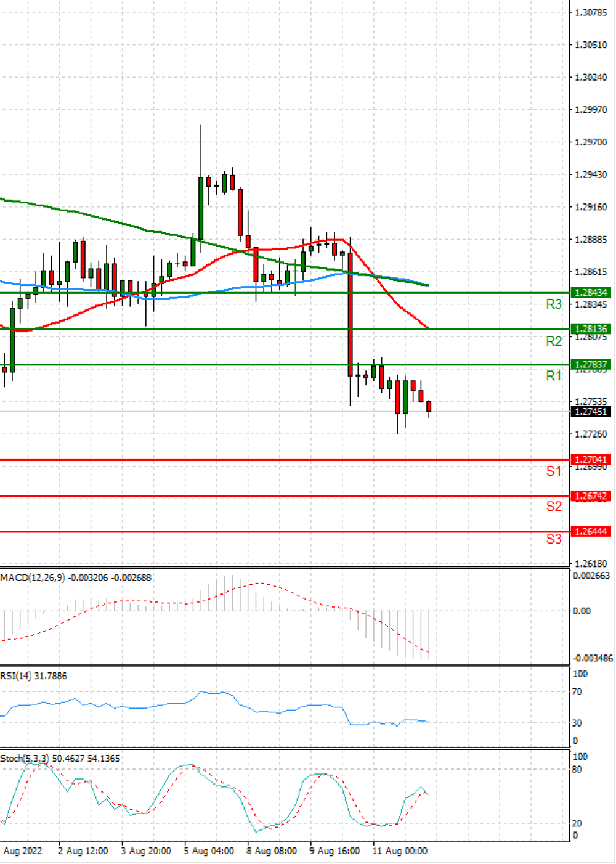The height and width of the screenshot is (864, 616).
Task: Click the S3 support label
Action: pyautogui.click(x=554, y=539)
